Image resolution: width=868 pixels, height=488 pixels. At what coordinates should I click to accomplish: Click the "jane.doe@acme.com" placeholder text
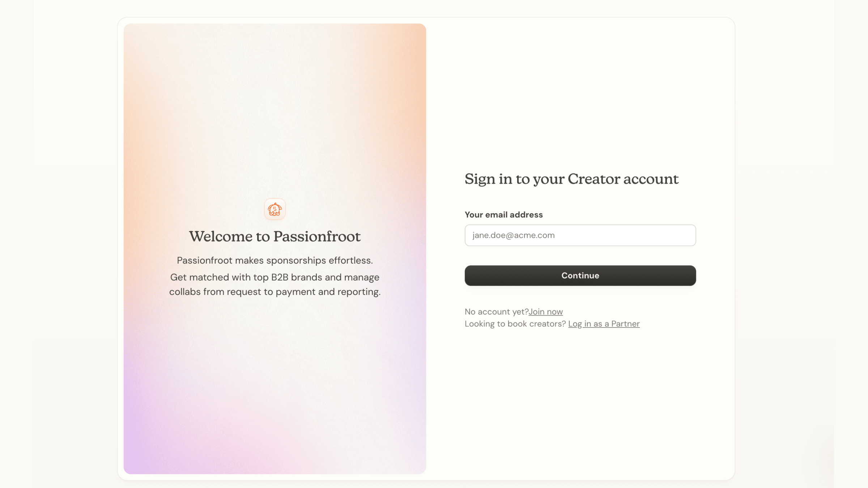coord(513,235)
